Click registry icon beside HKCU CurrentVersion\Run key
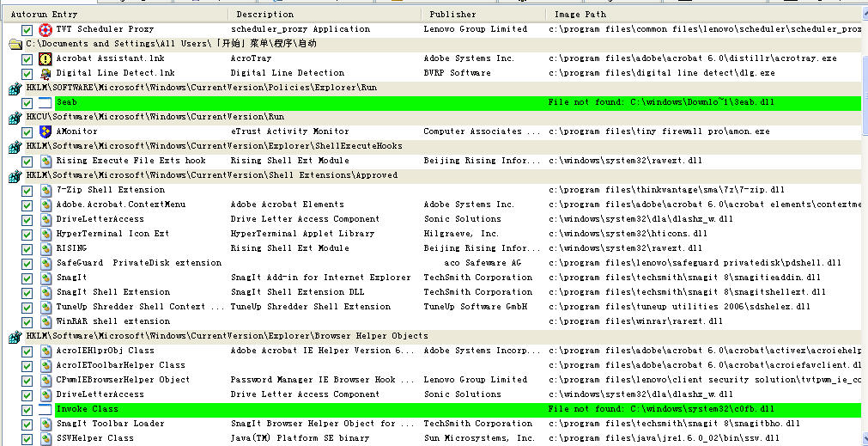The height and width of the screenshot is (446, 868). coord(15,118)
